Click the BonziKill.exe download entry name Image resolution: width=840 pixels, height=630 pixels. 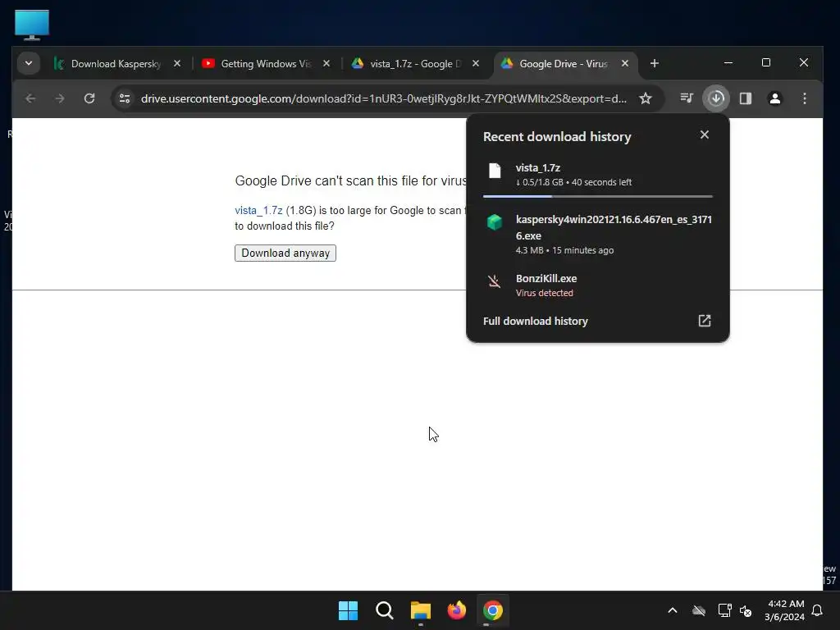(x=546, y=279)
